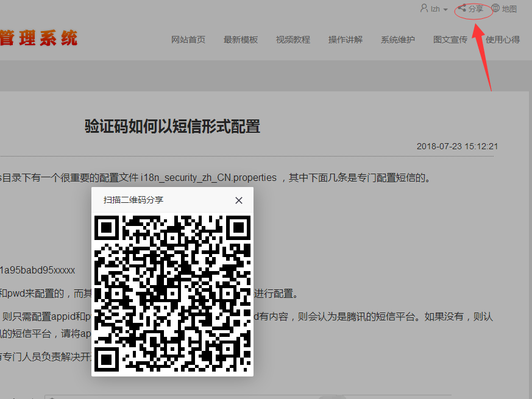This screenshot has width=532, height=399.
Task: Expand the lzh account dropdown arrow
Action: click(445, 10)
